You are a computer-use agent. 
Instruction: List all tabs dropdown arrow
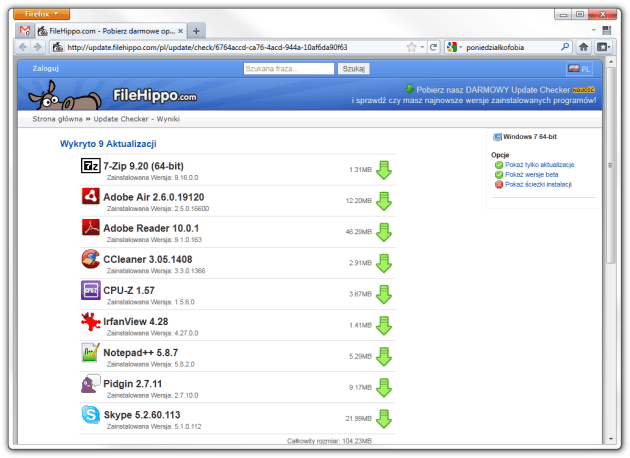(x=593, y=30)
